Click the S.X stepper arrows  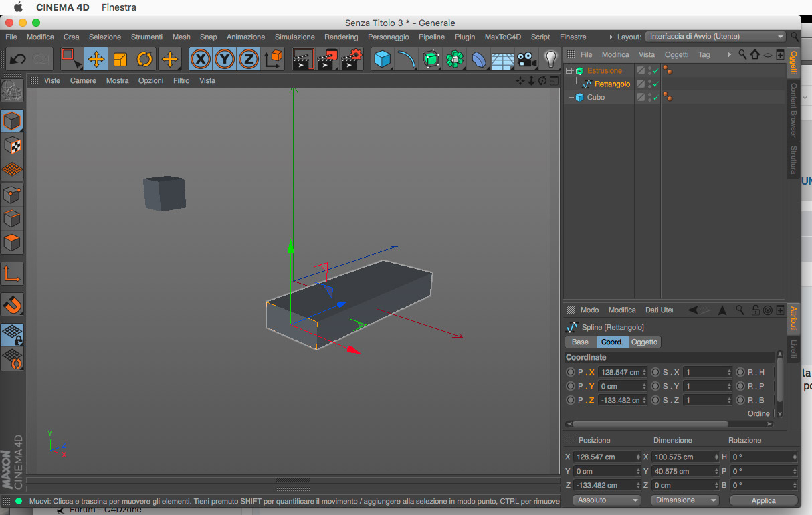pos(728,372)
